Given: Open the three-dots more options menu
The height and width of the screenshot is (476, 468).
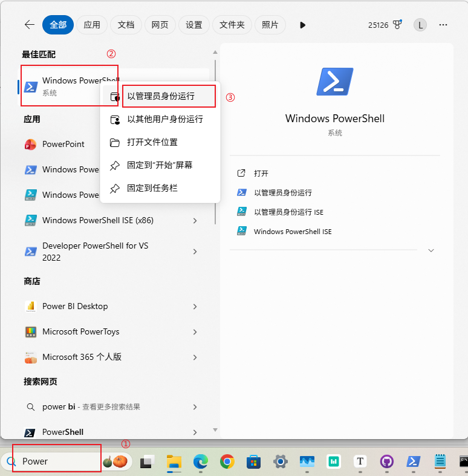Looking at the screenshot, I should point(443,25).
